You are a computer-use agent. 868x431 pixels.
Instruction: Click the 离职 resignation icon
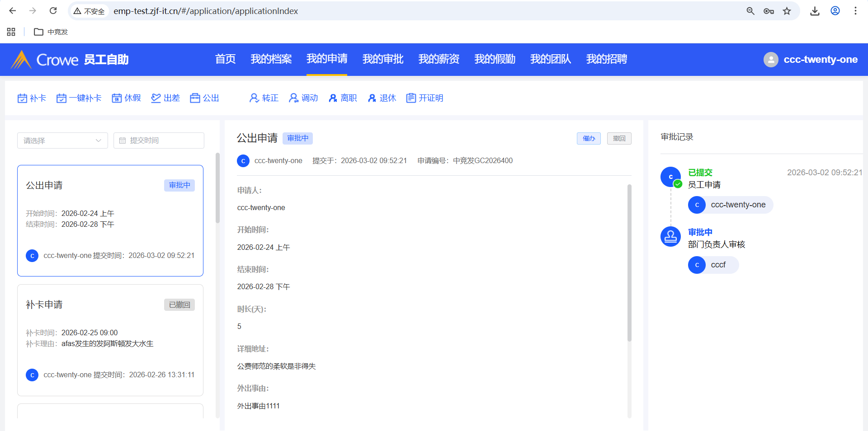tap(333, 98)
